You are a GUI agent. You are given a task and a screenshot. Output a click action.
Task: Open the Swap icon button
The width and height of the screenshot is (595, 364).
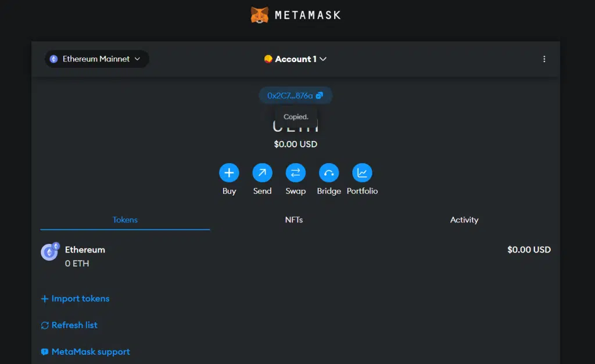(295, 172)
